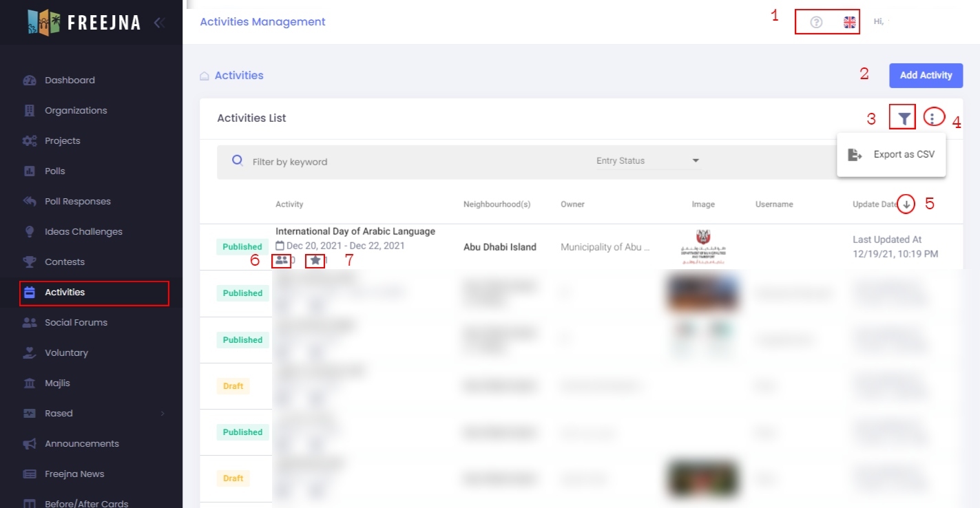Click the help question mark icon
Image resolution: width=980 pixels, height=508 pixels.
pos(816,22)
